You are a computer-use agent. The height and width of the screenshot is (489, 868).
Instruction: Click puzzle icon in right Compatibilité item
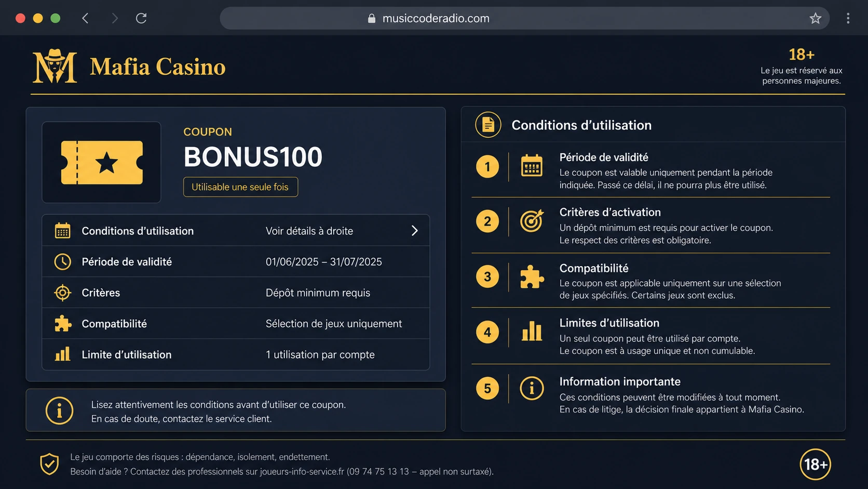pos(532,276)
